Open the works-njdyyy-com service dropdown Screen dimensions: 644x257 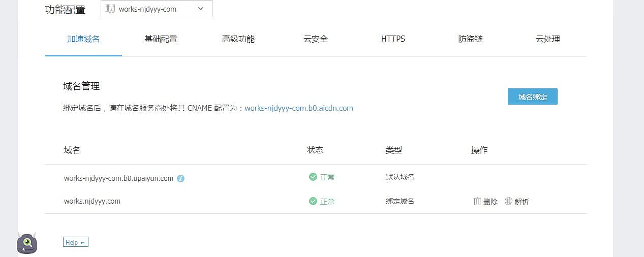tap(156, 9)
